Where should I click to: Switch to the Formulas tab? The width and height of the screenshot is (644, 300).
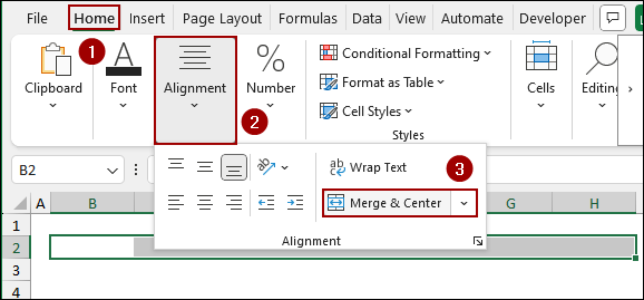click(308, 18)
